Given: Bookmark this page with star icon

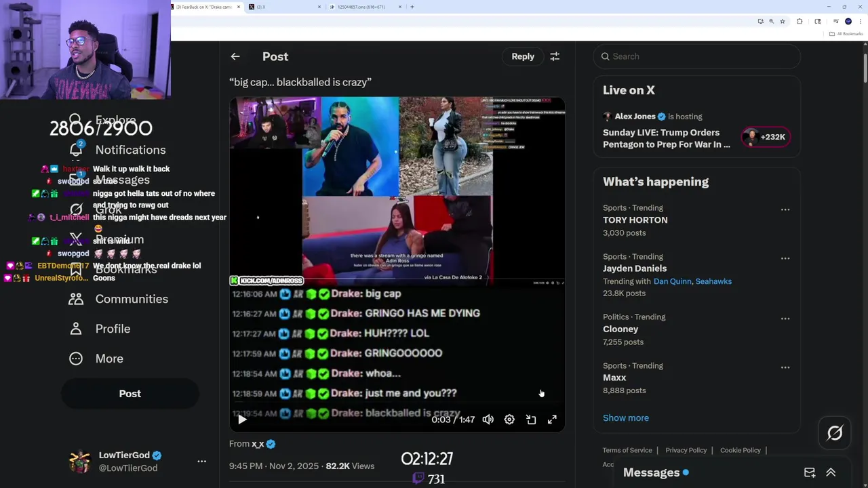Looking at the screenshot, I should pyautogui.click(x=783, y=21).
